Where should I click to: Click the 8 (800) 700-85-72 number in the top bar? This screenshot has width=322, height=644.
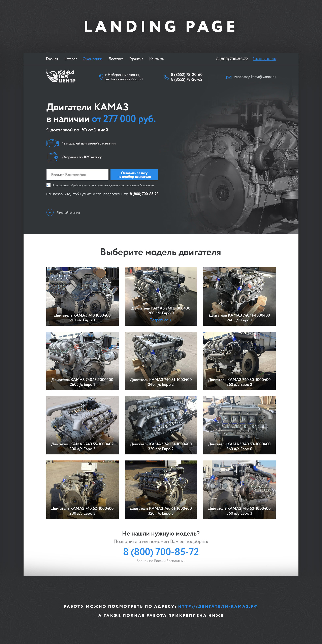[232, 59]
